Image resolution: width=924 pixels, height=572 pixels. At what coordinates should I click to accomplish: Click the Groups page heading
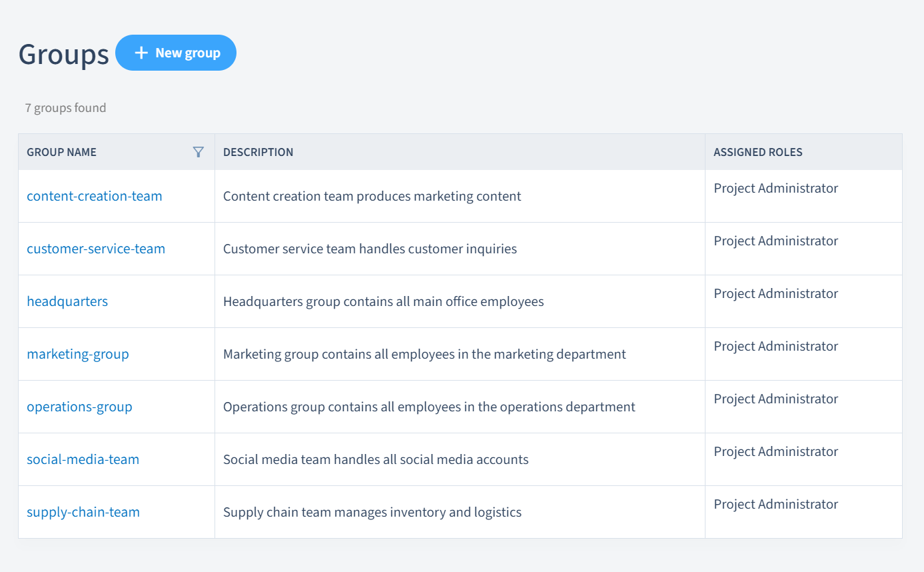[x=64, y=54]
